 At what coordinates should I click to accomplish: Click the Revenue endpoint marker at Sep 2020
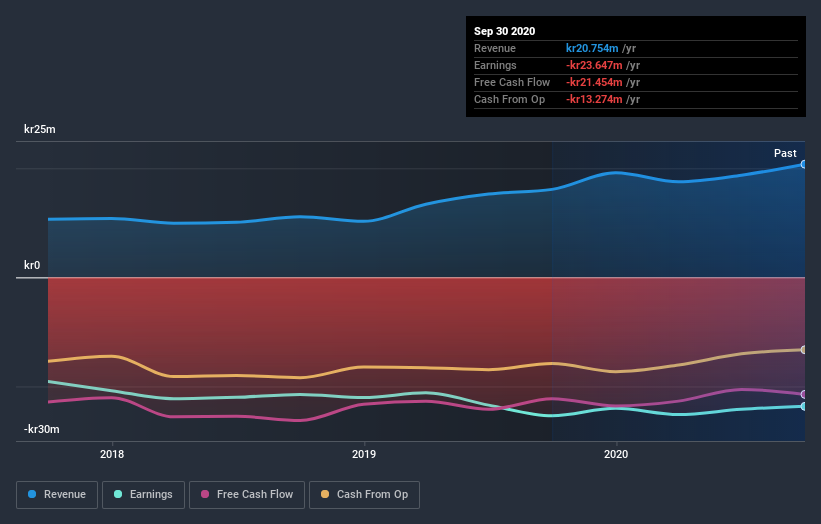(804, 164)
